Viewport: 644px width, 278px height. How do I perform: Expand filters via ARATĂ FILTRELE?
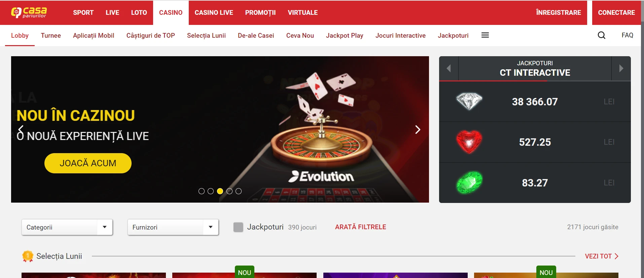pos(360,227)
